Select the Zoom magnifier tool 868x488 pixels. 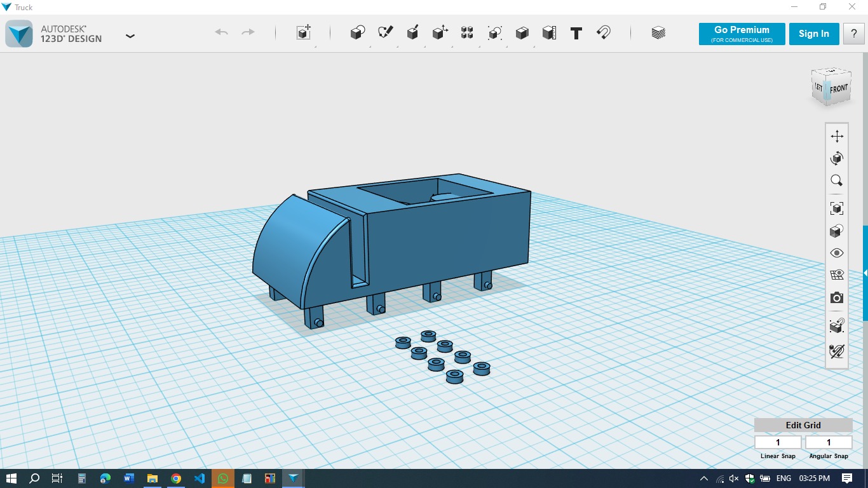pyautogui.click(x=837, y=180)
